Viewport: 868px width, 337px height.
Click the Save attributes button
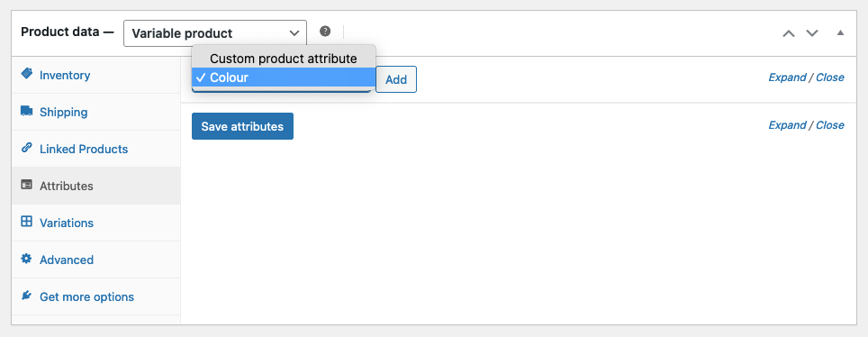242,126
